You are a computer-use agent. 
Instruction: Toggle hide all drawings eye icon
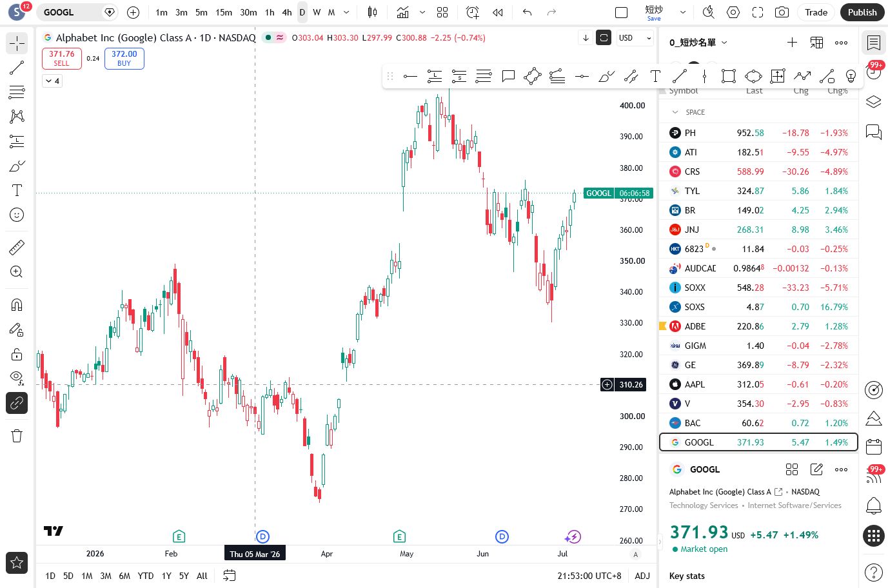pos(17,378)
